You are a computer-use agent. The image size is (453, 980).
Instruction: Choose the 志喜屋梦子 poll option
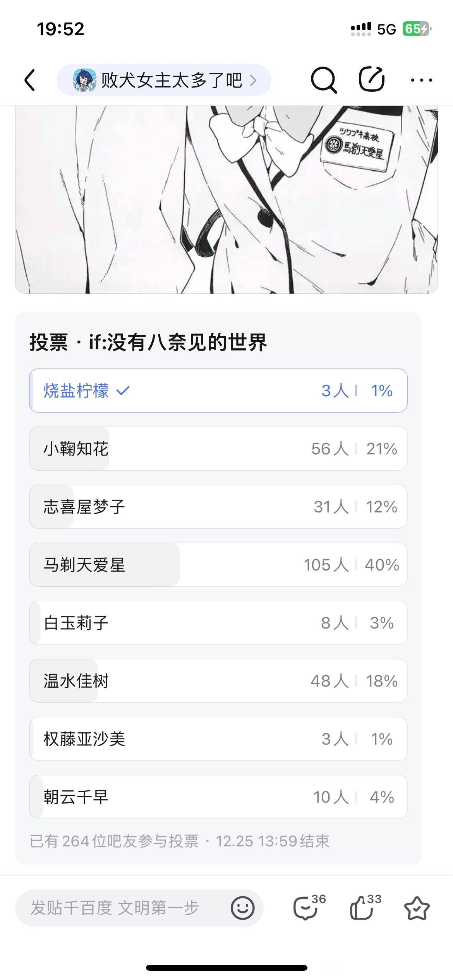point(218,507)
